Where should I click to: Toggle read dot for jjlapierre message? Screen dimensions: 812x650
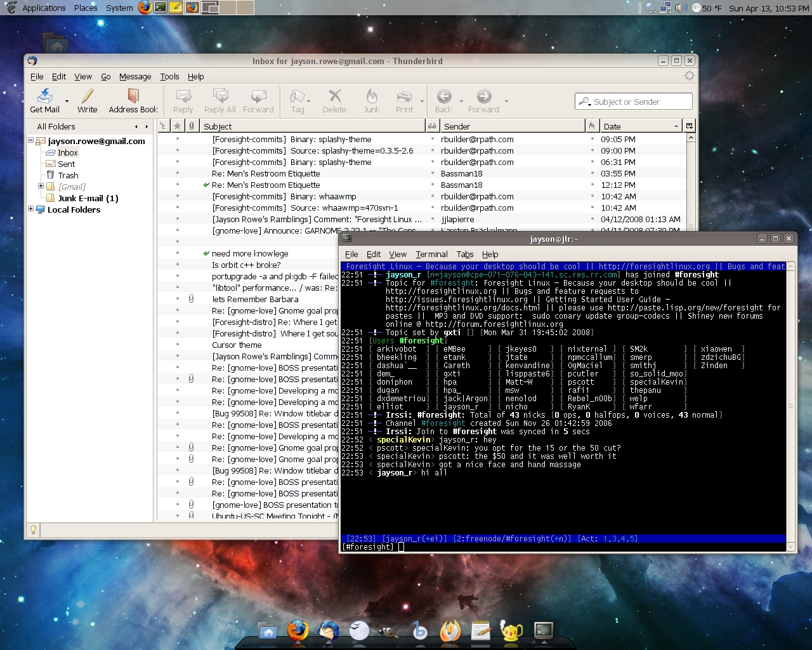click(433, 219)
